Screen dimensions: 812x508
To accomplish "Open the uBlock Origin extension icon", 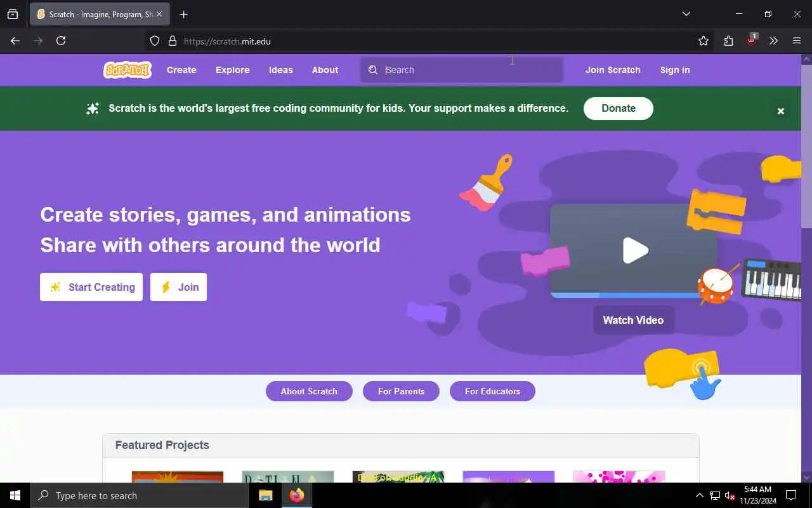I will point(751,40).
